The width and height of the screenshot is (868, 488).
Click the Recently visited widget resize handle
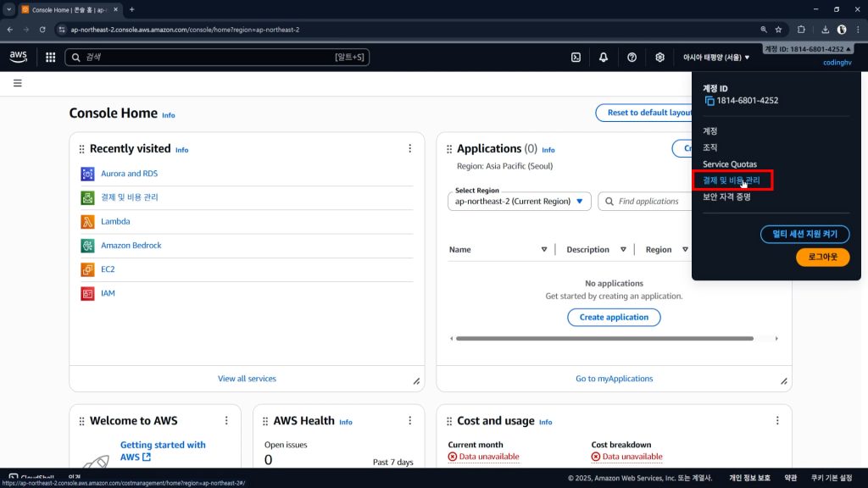click(x=416, y=381)
